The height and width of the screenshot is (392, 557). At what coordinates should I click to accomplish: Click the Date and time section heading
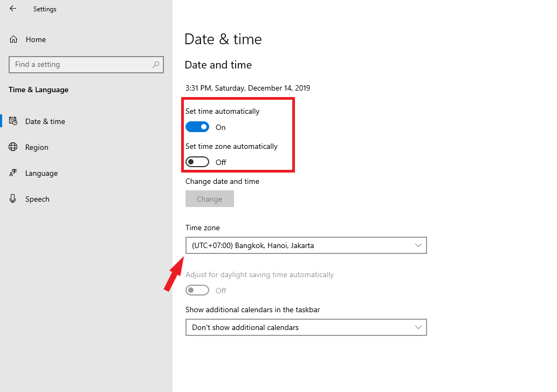point(218,65)
